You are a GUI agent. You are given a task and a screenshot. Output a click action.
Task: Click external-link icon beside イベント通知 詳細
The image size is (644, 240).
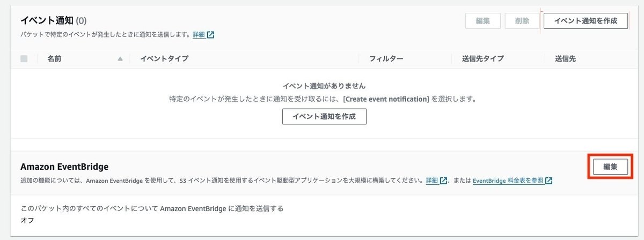tap(211, 35)
